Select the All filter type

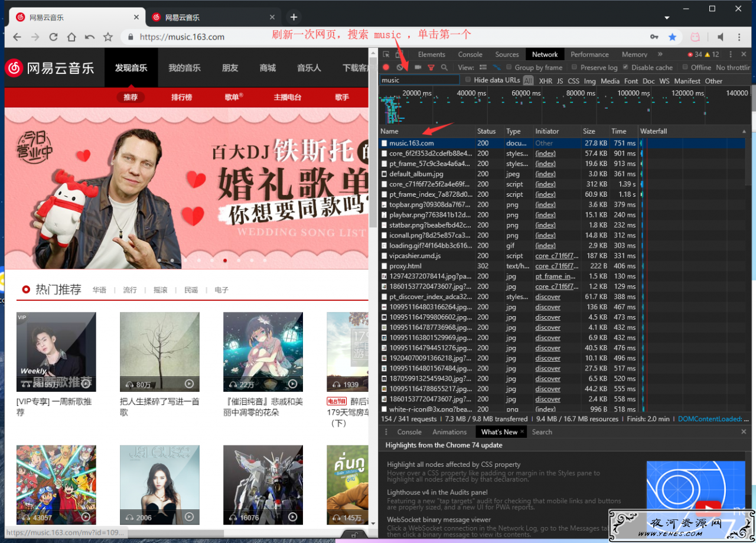click(x=528, y=81)
